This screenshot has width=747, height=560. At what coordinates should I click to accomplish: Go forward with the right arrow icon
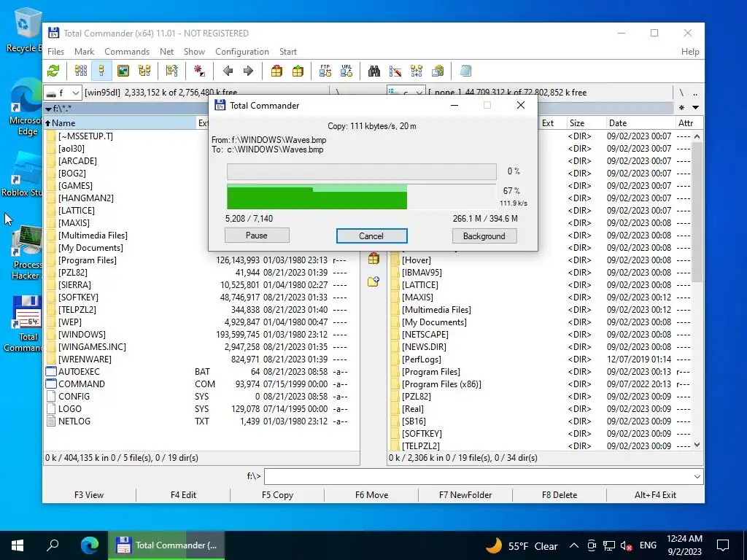click(x=248, y=71)
